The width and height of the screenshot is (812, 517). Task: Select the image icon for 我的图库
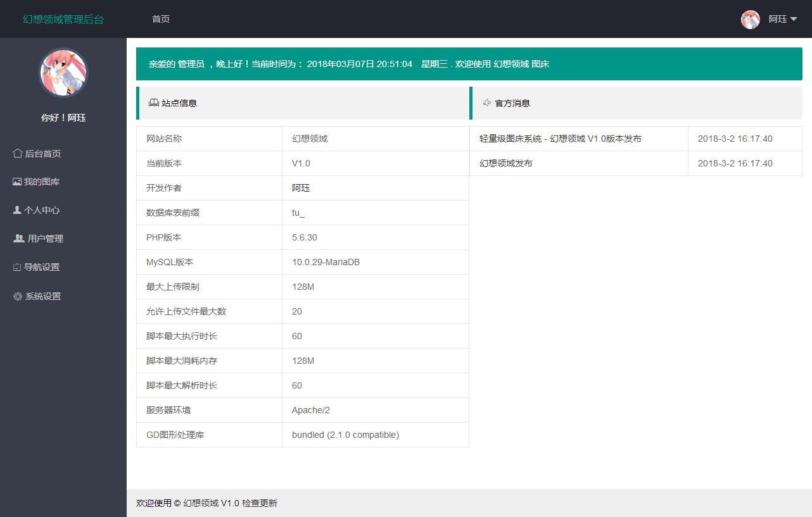(18, 181)
